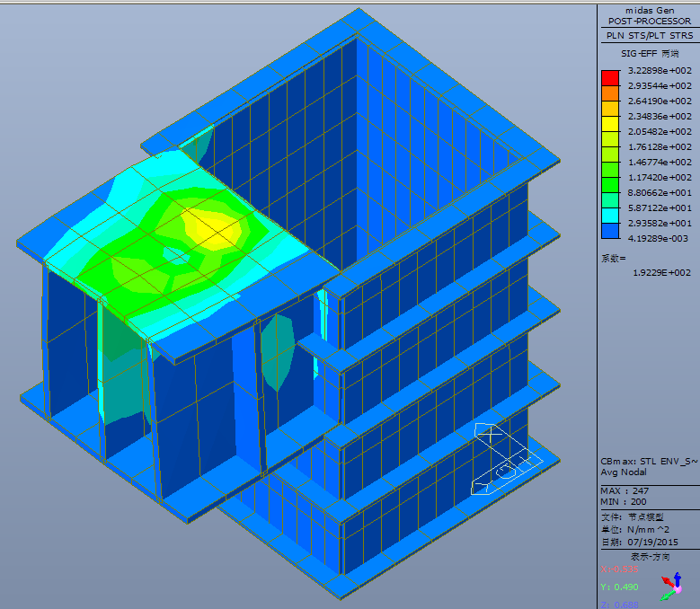Click the PLN STS/PLT STRS title
Image resolution: width=700 pixels, height=609 pixels.
pos(649,36)
